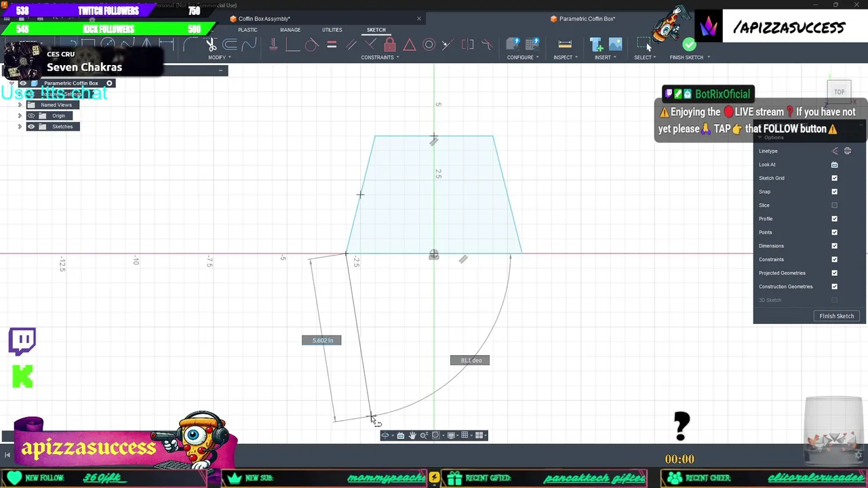Open the Select dropdown
This screenshot has height=488, width=868.
tap(645, 58)
